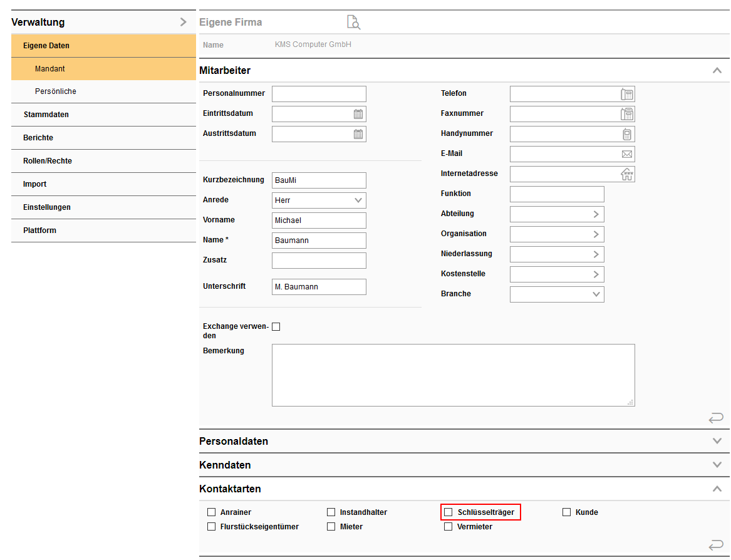Click the fax icon in Faxnummer field

[x=626, y=114]
